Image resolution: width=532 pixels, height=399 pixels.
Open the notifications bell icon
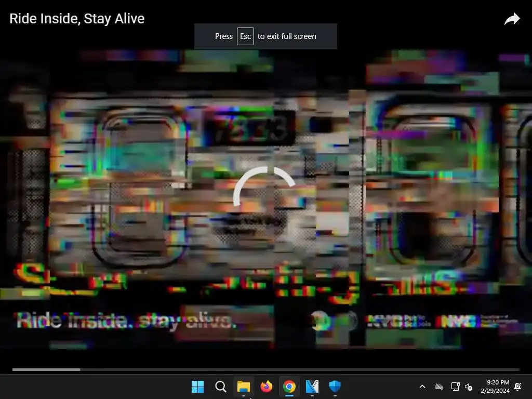[518, 387]
